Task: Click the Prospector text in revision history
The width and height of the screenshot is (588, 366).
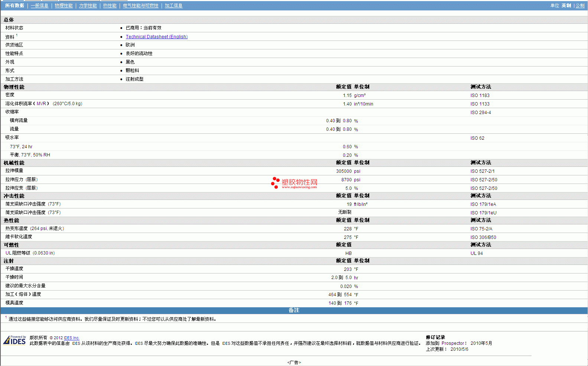Action: pos(452,343)
